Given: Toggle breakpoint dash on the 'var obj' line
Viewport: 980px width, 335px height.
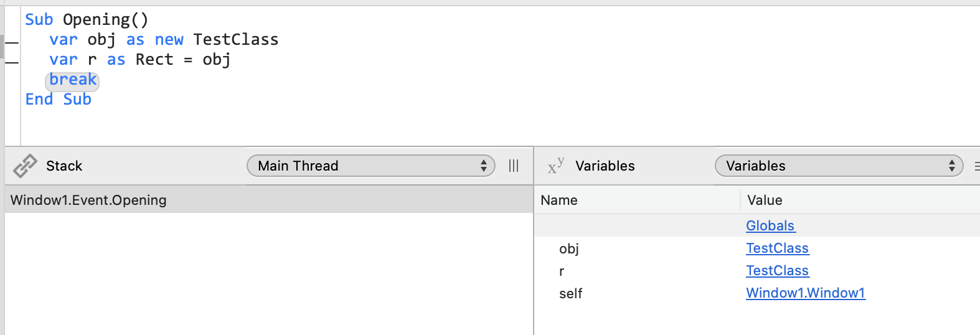Looking at the screenshot, I should point(12,42).
